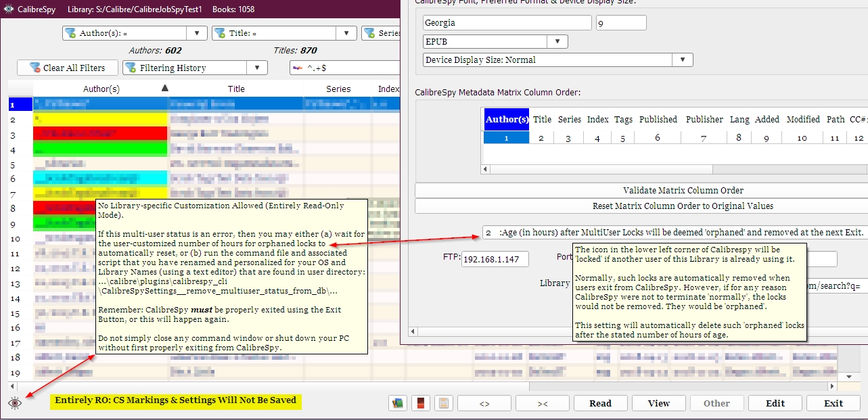Click the red book icon in bottom toolbar
Screen dimensions: 868x420
click(420, 403)
